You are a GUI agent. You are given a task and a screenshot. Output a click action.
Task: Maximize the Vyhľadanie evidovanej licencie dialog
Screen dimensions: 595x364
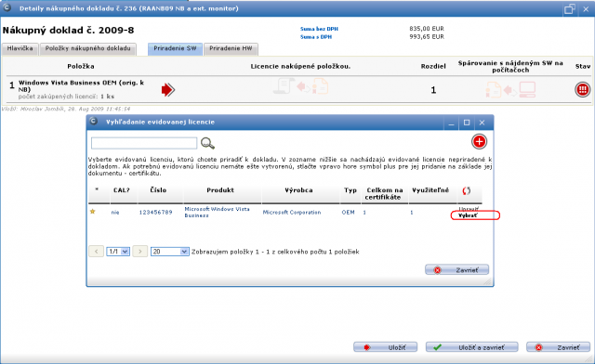467,123
